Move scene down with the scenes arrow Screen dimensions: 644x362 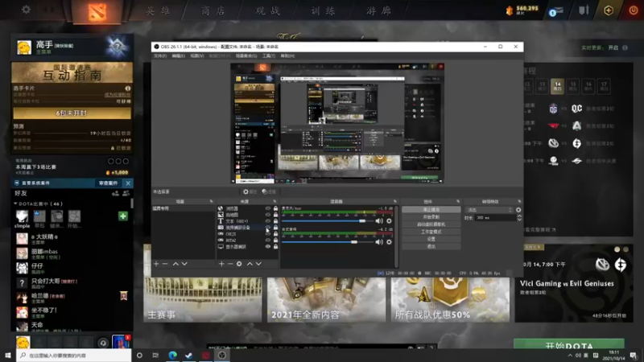[184, 264]
